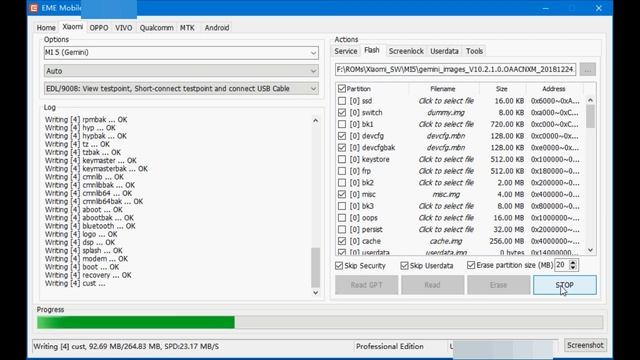Open the Userdata actions tab
The width and height of the screenshot is (640, 360).
pos(444,51)
